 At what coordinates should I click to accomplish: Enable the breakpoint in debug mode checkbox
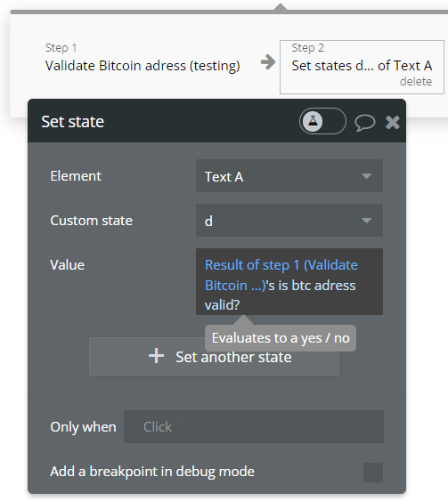[373, 472]
